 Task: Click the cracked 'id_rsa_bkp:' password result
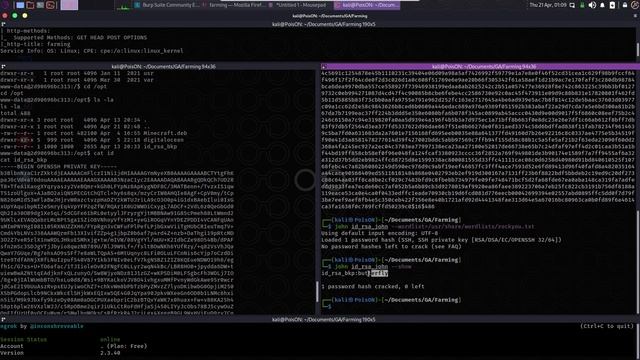[354, 273]
